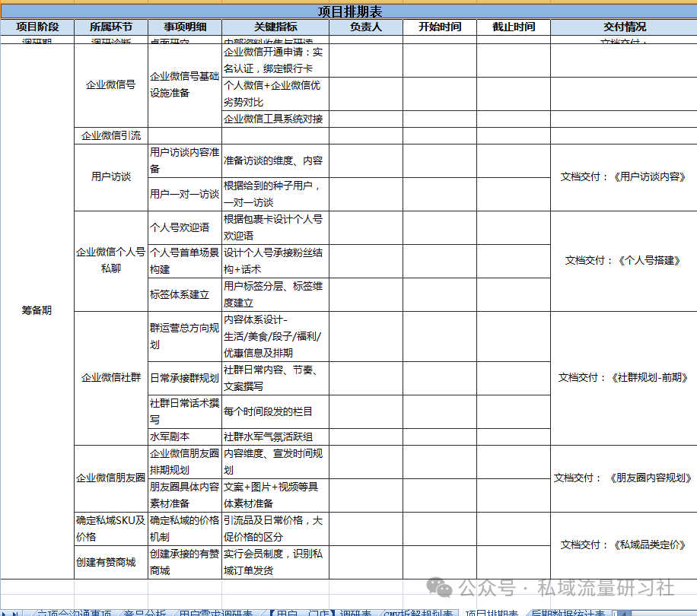Click the 交付情况 header cell
This screenshot has height=616, width=697.
625,27
